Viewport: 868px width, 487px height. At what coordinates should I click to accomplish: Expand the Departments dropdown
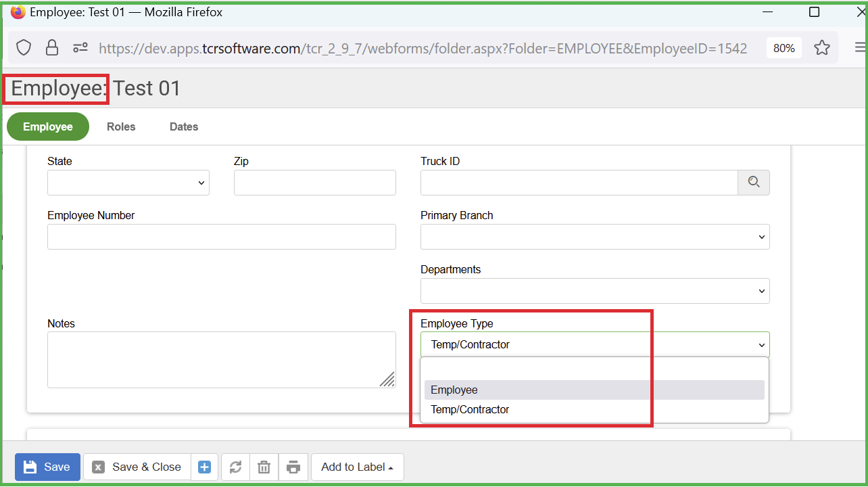[595, 291]
